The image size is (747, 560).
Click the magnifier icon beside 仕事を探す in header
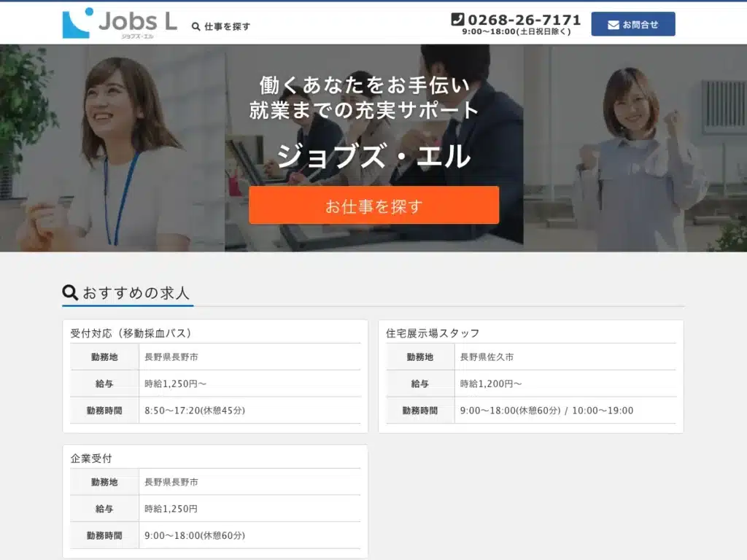click(196, 27)
